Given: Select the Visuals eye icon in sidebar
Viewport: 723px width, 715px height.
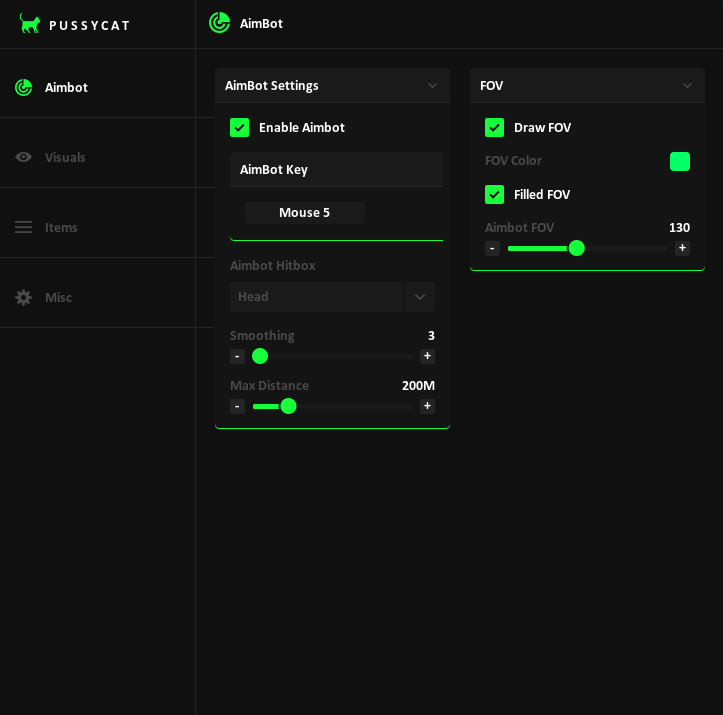Looking at the screenshot, I should click(x=23, y=157).
